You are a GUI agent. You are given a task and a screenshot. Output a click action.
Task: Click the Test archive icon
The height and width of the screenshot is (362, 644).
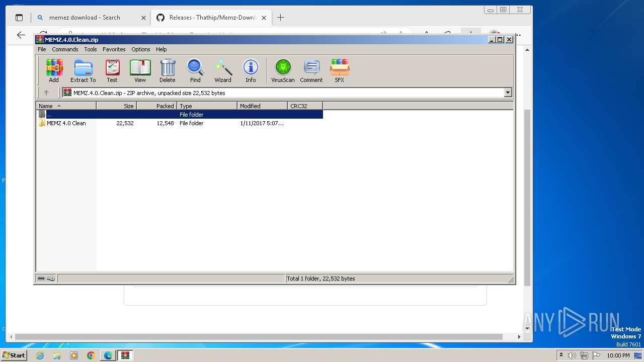[112, 70]
